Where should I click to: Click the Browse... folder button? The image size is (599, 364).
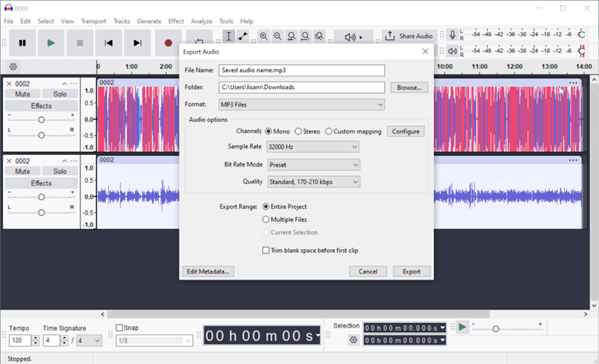click(409, 87)
